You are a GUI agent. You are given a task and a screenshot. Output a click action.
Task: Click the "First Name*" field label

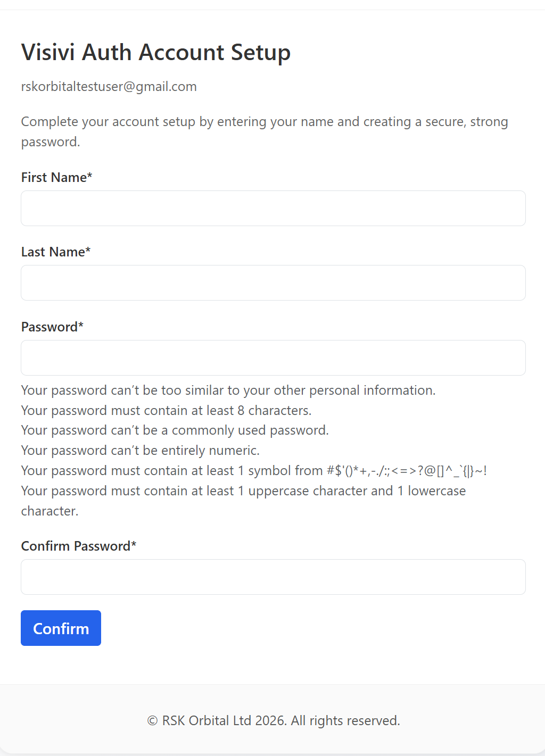57,177
